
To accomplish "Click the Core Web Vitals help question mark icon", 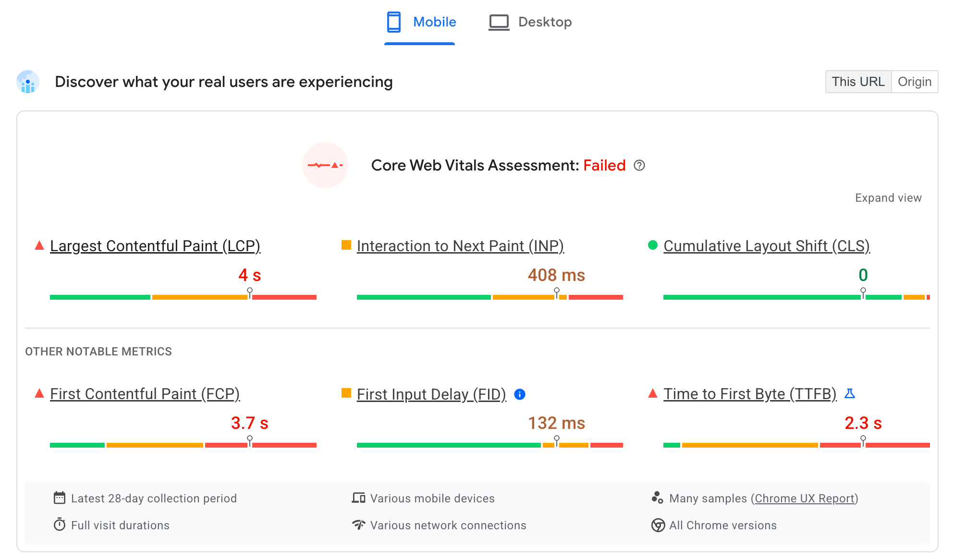I will (x=639, y=165).
